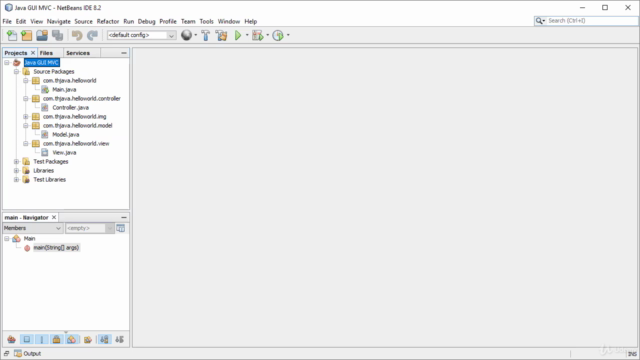
Task: Open the Window menu
Action: 229,21
